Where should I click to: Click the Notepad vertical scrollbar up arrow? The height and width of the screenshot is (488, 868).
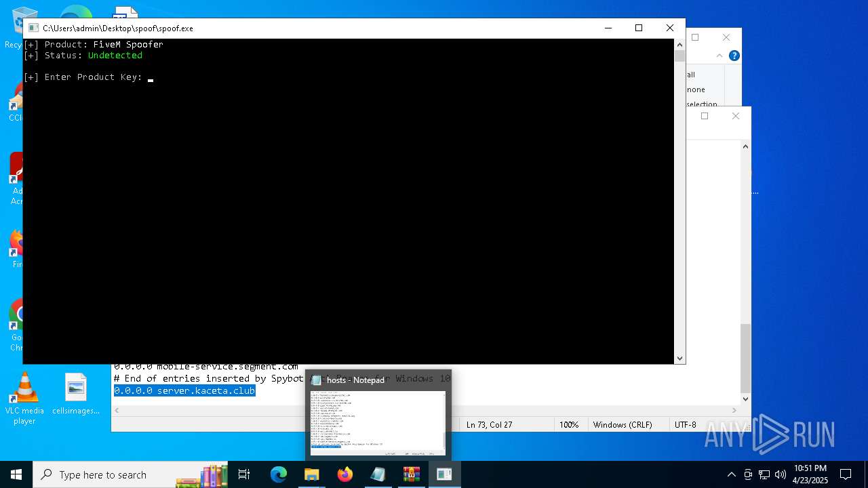(745, 146)
